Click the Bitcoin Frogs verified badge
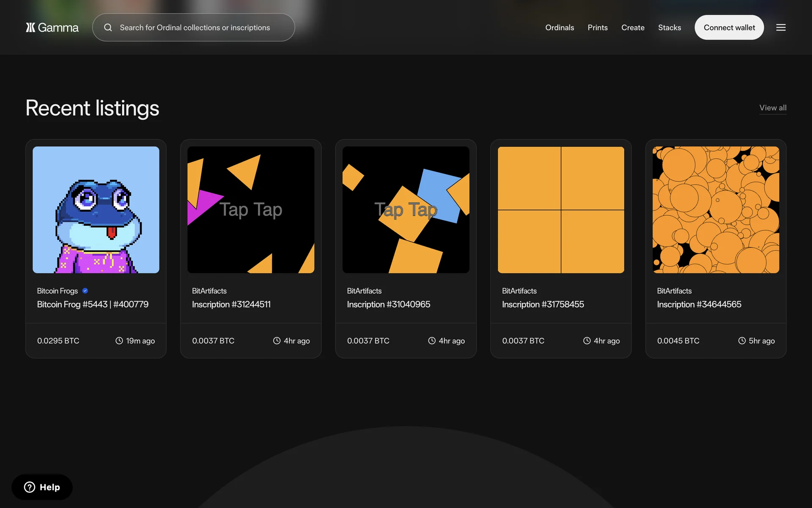Image resolution: width=812 pixels, height=508 pixels. tap(85, 291)
